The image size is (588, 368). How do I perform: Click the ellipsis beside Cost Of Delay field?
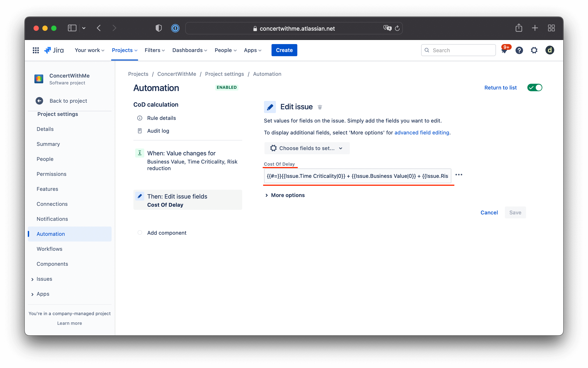point(459,175)
